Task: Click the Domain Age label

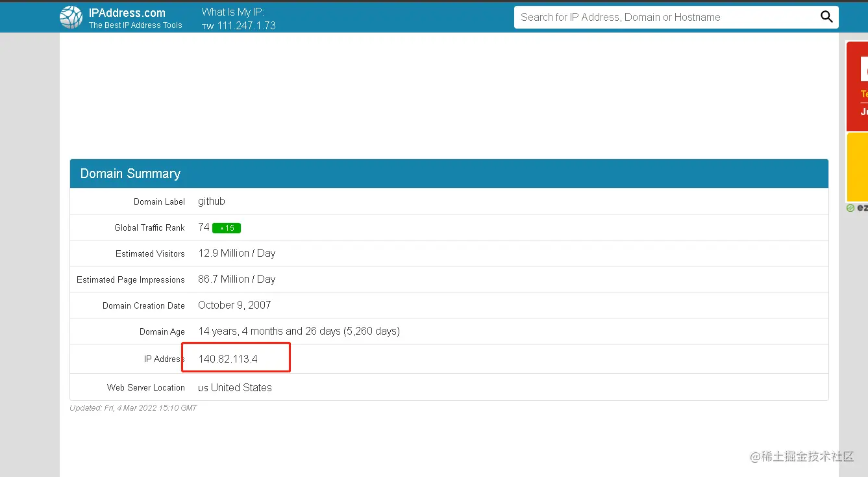Action: pos(162,332)
